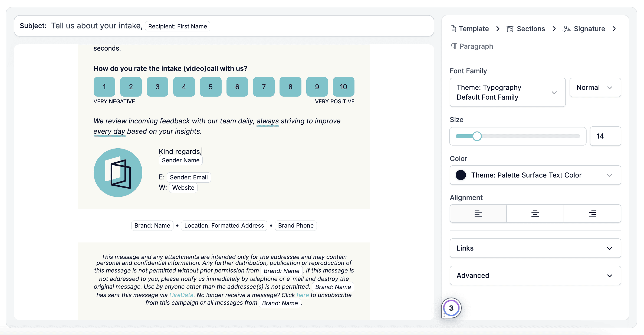Click the Brand: Name tag after 'prior permission from'
This screenshot has height=335, width=644.
(281, 271)
